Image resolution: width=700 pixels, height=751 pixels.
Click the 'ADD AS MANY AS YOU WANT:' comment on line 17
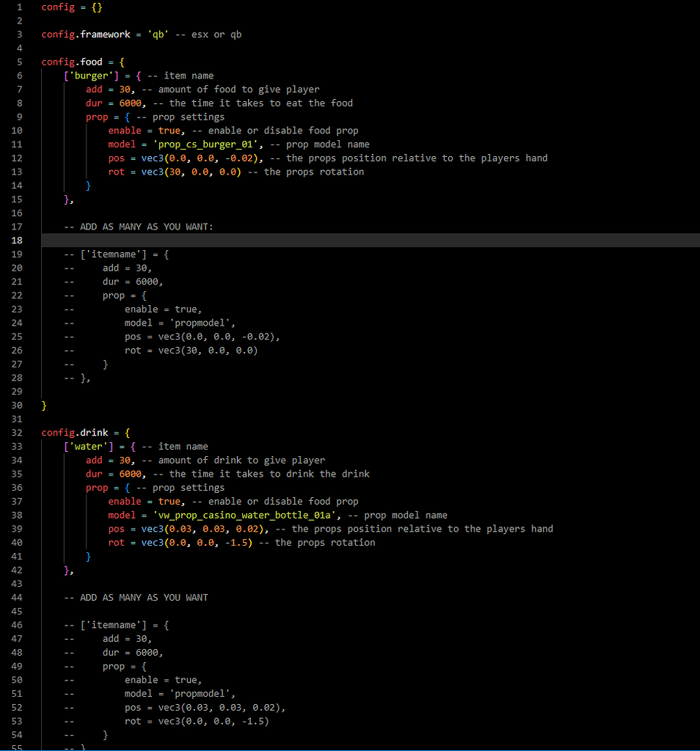(139, 227)
